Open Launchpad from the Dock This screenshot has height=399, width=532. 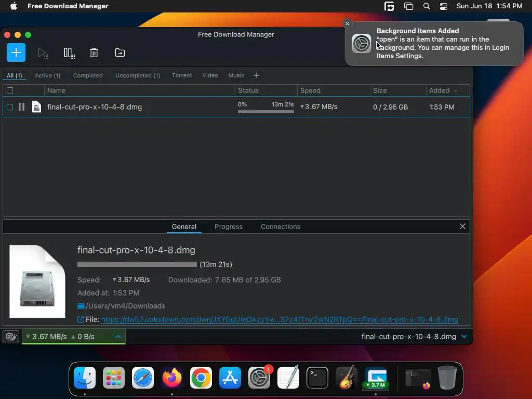[114, 378]
